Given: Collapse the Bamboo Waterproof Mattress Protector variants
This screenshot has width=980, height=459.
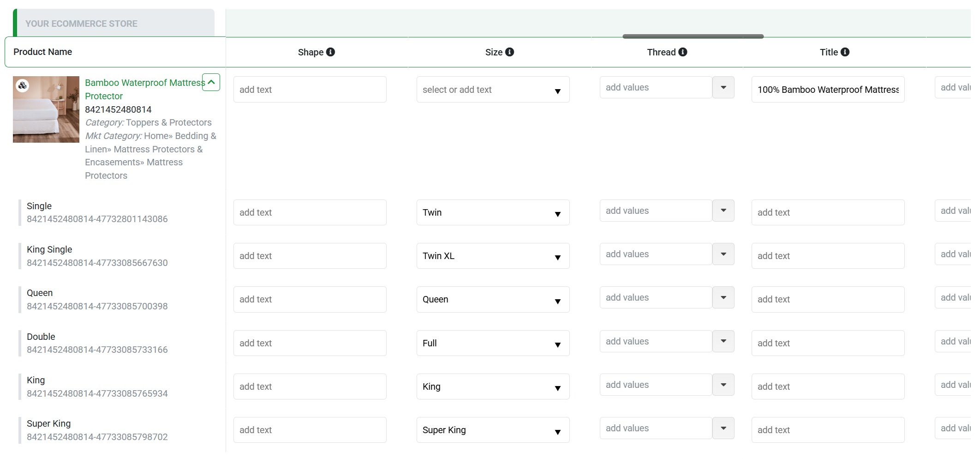Looking at the screenshot, I should click(211, 82).
